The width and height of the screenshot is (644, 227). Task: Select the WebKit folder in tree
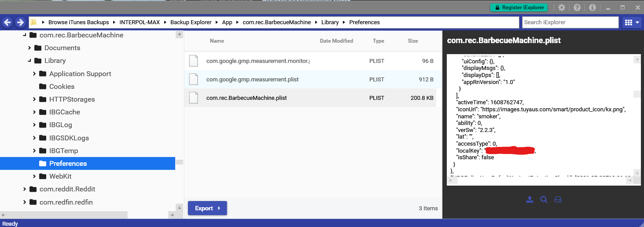coord(60,176)
